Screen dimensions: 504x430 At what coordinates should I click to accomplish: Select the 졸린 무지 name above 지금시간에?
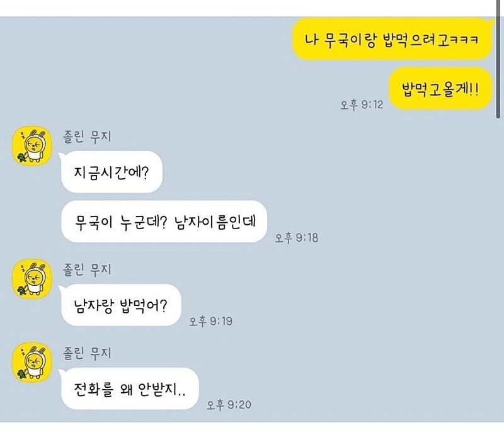[x=87, y=137]
